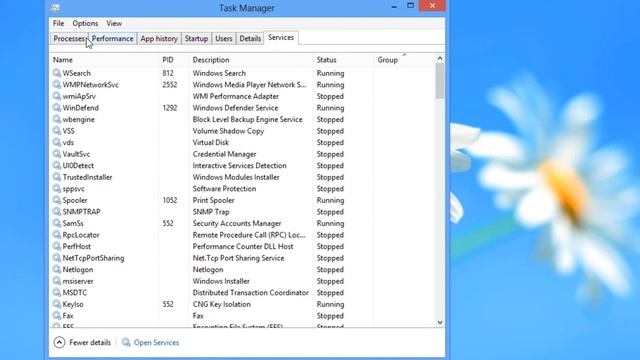Select Credential Manager description
The image size is (640, 360).
[224, 154]
